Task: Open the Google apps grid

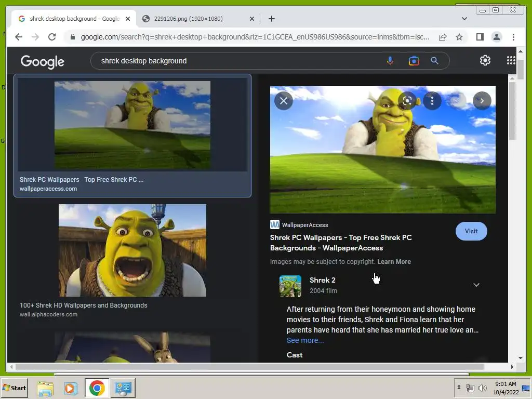Action: (511, 60)
